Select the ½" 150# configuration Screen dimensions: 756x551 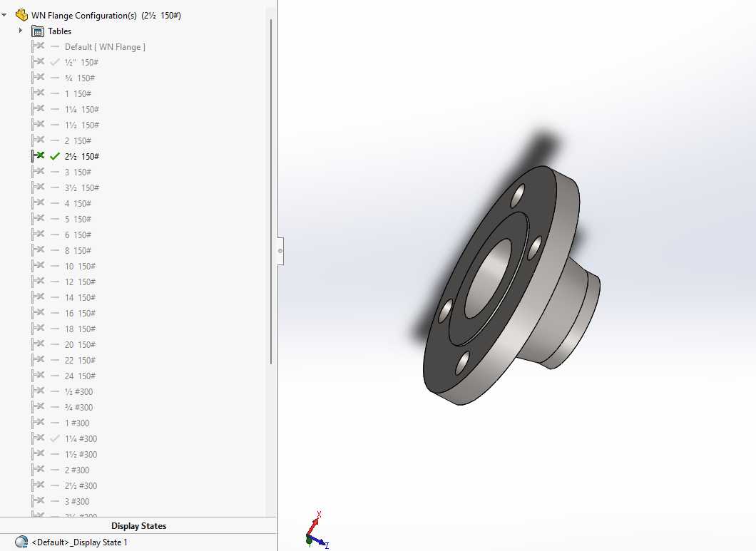pos(81,62)
